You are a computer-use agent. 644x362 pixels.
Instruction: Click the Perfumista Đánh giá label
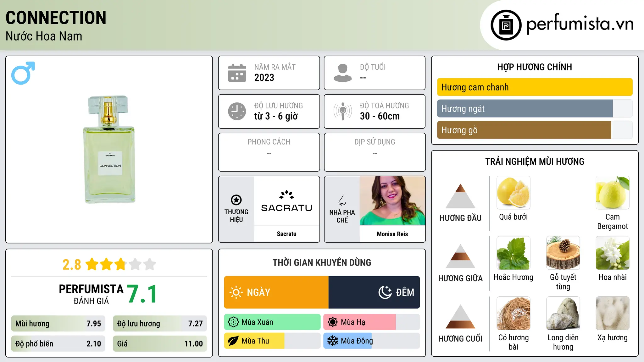pos(91,294)
